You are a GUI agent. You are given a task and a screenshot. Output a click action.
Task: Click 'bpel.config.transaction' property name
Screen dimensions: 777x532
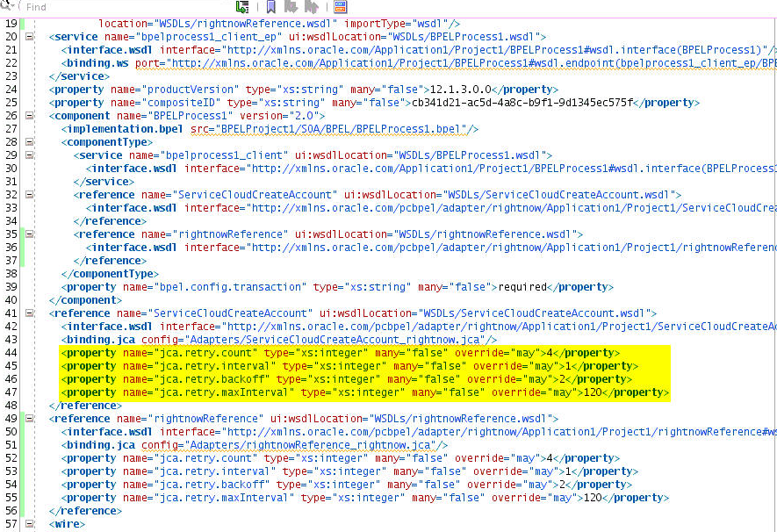point(230,287)
